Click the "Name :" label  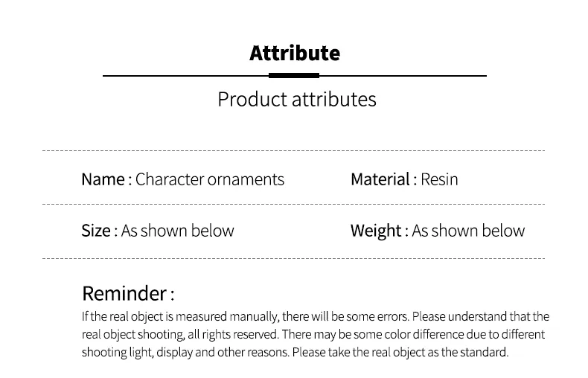coord(106,179)
